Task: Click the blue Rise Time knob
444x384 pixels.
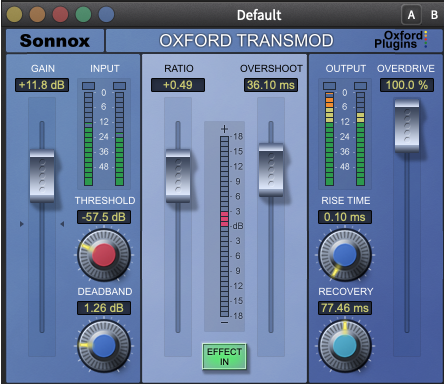Action: click(345, 255)
